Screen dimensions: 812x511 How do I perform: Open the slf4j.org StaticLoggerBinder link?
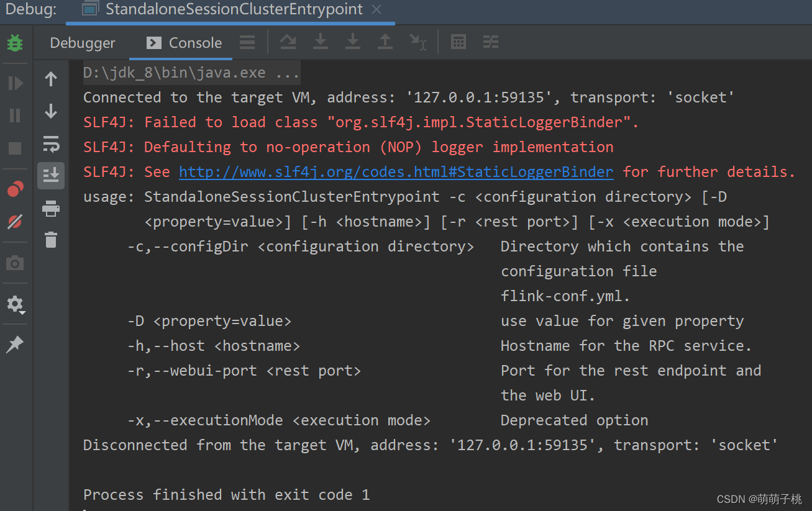396,172
